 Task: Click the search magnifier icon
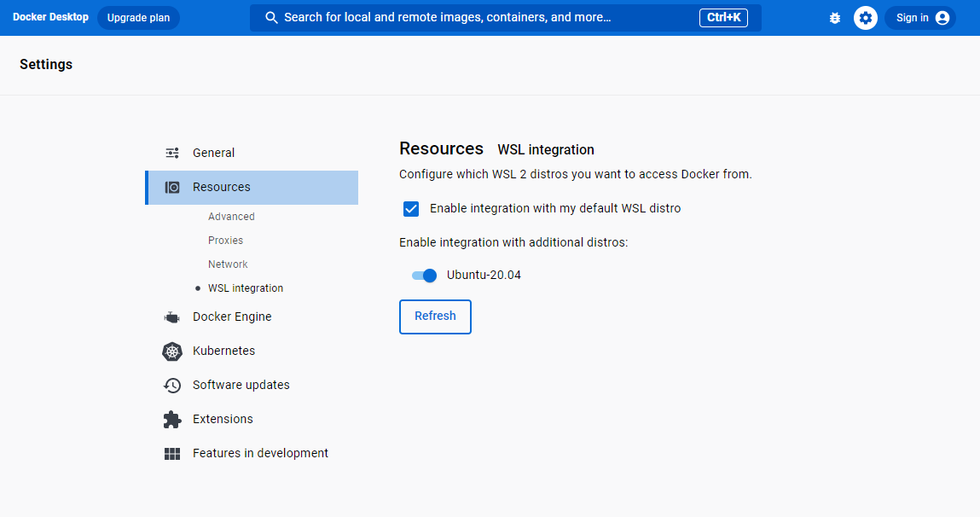click(x=271, y=18)
